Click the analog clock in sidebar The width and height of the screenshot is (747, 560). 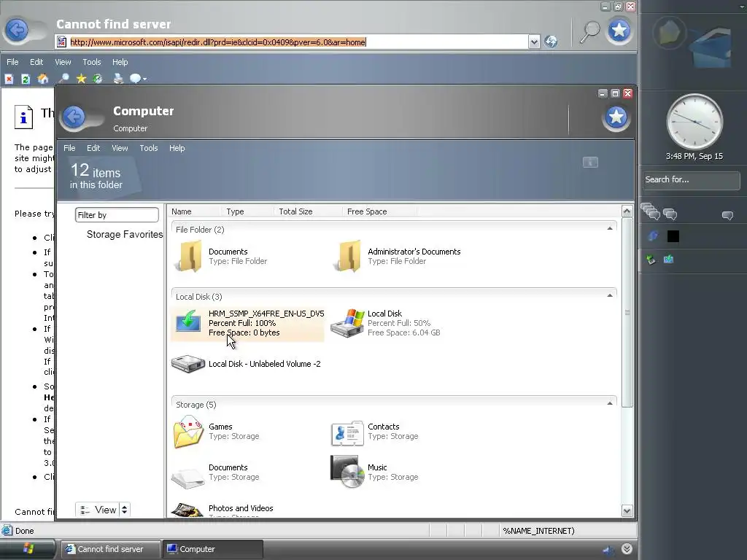[694, 122]
